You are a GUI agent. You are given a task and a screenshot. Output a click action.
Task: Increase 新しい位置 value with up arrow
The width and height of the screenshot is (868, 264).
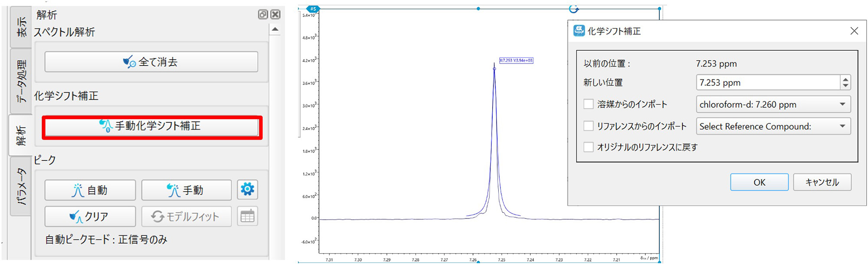845,79
